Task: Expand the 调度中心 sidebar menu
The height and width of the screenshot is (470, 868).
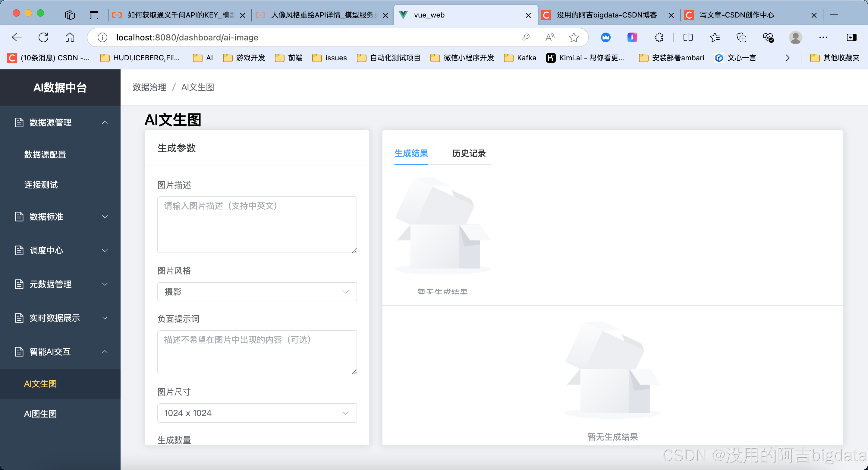Action: point(60,250)
